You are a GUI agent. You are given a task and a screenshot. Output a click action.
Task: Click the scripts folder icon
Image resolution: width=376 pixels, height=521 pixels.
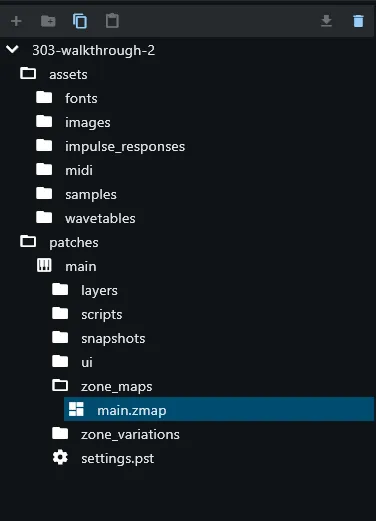coord(60,314)
